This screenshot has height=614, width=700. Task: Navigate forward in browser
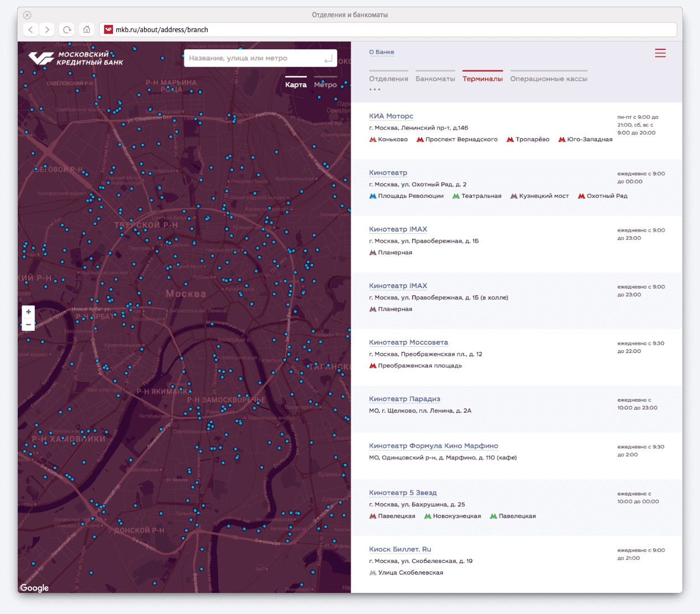click(x=48, y=30)
